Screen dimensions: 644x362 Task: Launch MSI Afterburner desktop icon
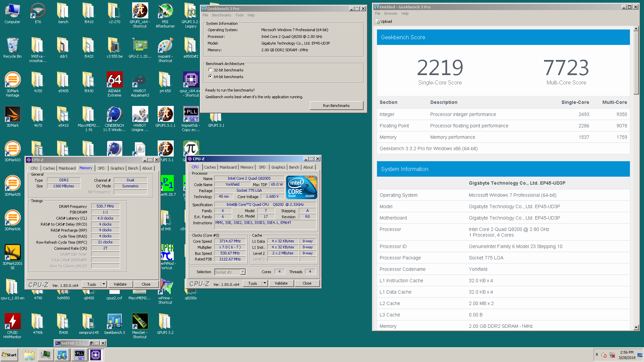click(x=165, y=15)
